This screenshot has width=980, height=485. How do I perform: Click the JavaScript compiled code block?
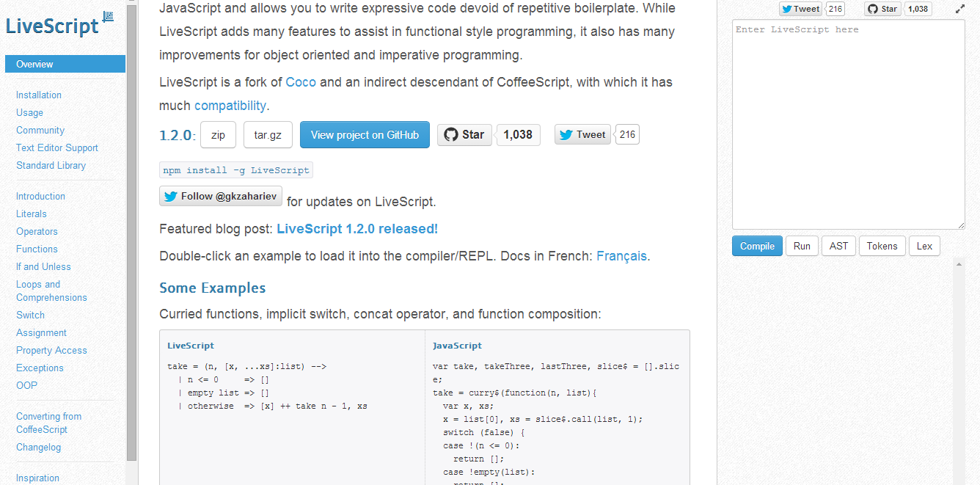click(x=557, y=408)
